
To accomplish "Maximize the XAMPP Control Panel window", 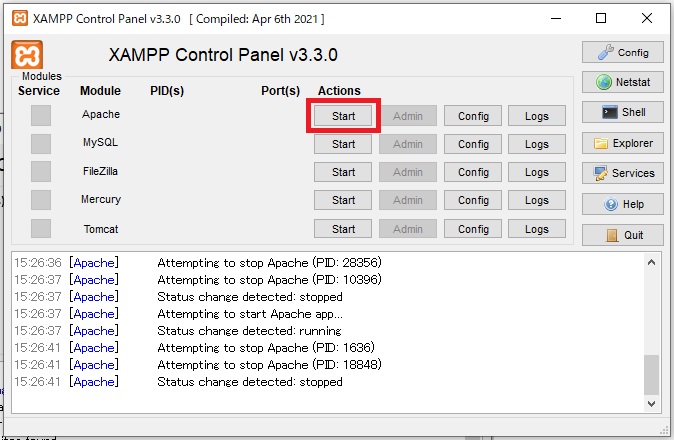I will pos(601,18).
